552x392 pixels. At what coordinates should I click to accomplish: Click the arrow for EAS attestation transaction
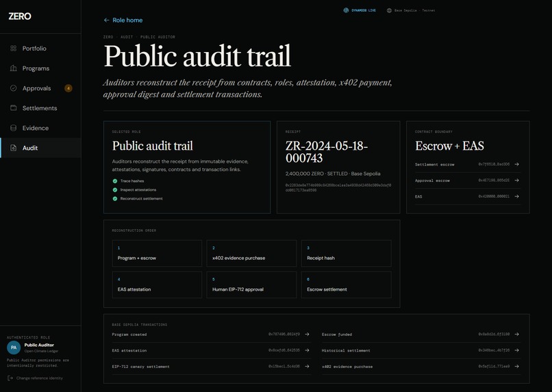307,350
